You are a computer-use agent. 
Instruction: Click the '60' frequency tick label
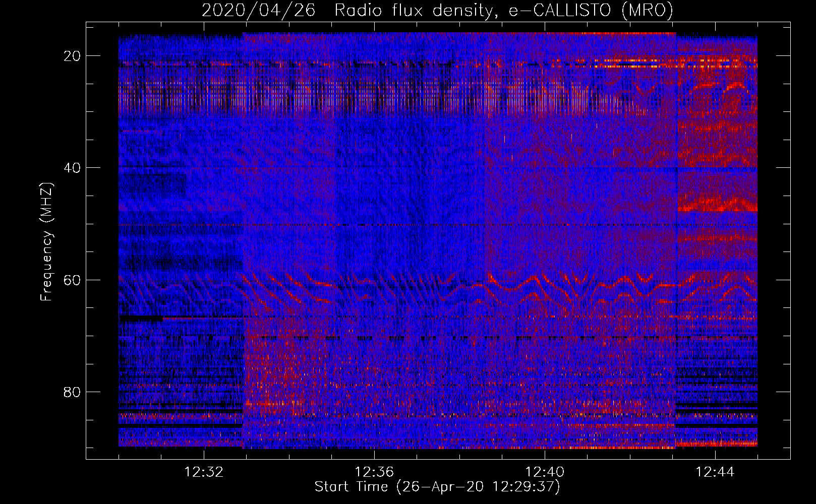coord(72,280)
